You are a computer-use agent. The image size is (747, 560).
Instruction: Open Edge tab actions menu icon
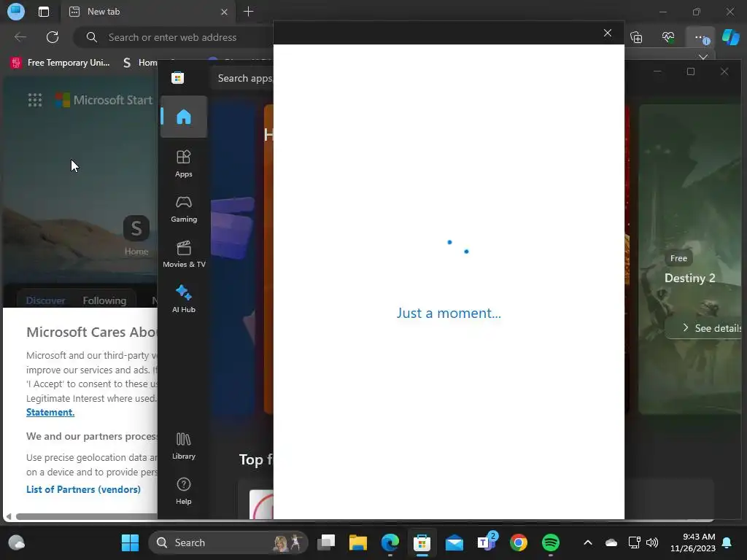point(43,12)
